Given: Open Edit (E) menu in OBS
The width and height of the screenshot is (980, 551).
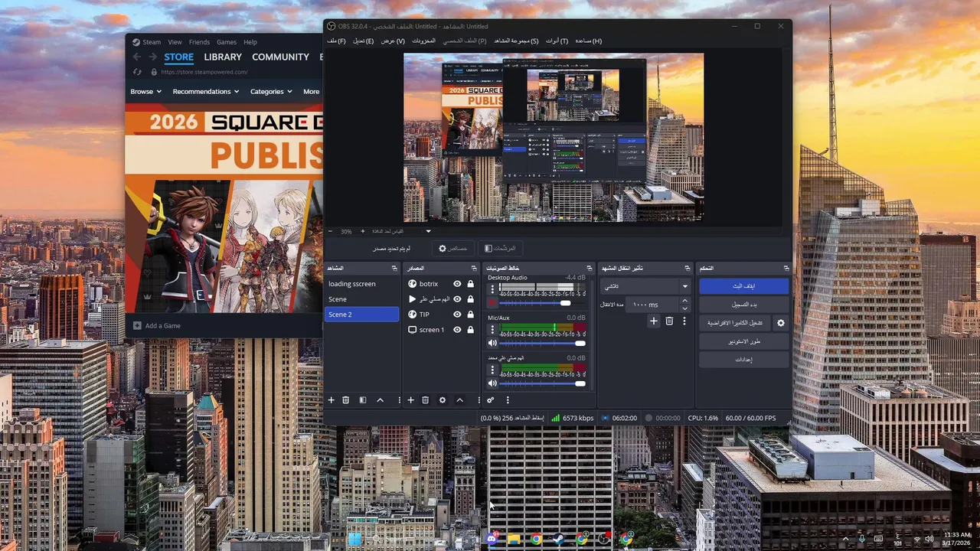Looking at the screenshot, I should click(x=363, y=41).
